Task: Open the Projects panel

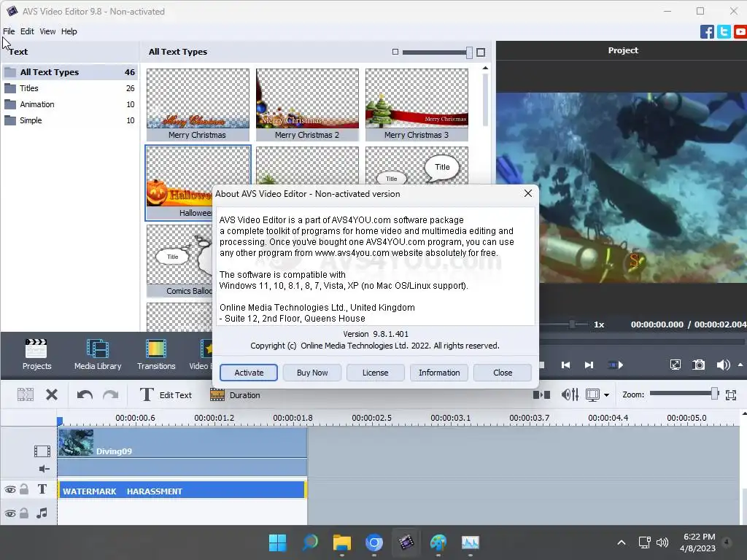Action: tap(36, 354)
